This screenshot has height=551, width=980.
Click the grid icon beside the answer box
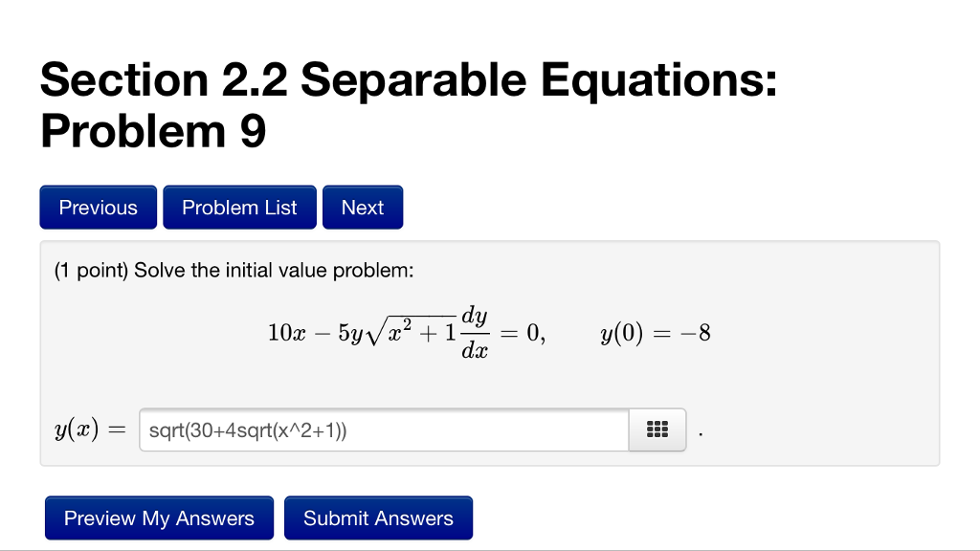657,430
